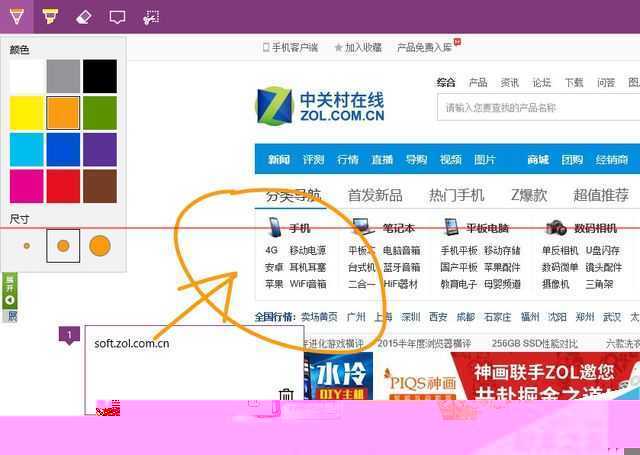This screenshot has height=455, width=640.
Task: Switch to the 首发新品 tab
Action: tap(375, 195)
